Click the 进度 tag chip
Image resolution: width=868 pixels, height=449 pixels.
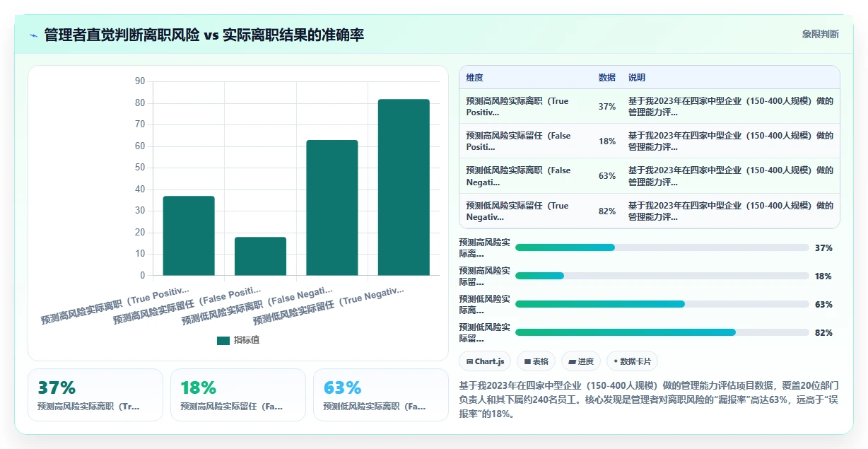pyautogui.click(x=581, y=361)
